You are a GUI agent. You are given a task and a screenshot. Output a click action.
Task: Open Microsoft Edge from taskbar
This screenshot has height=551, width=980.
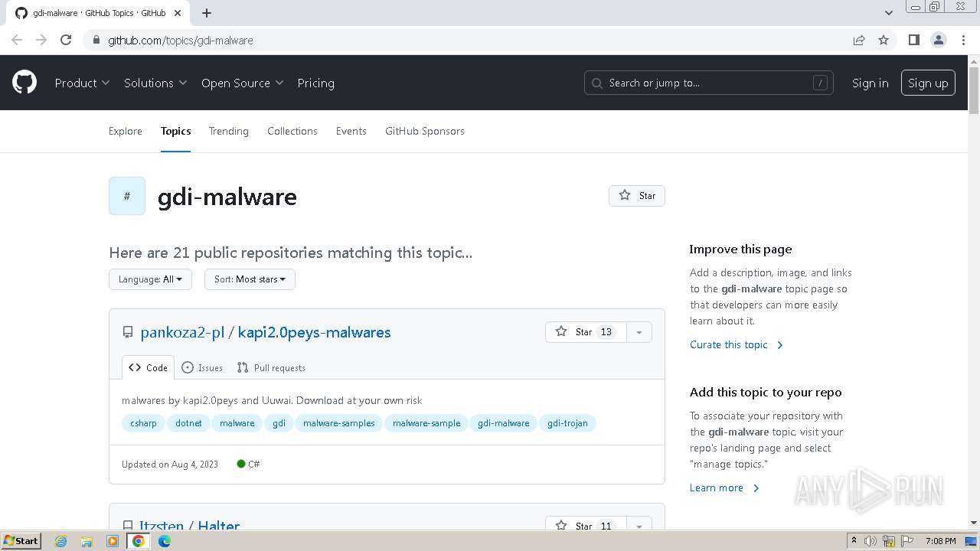coord(165,541)
